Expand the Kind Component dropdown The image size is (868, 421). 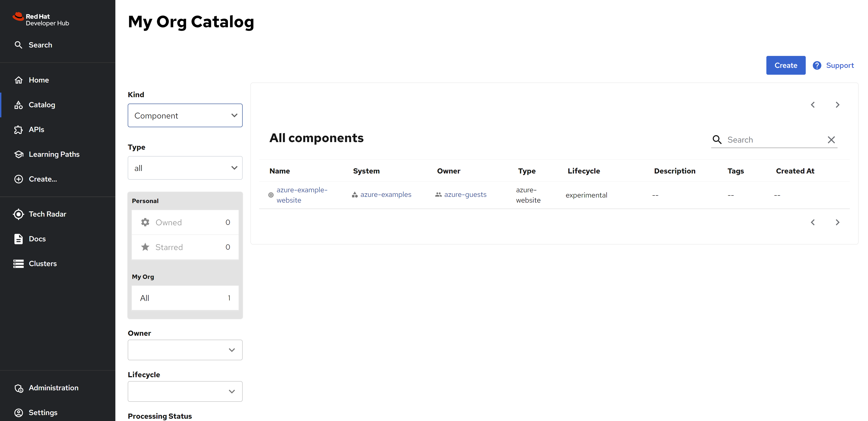[185, 115]
